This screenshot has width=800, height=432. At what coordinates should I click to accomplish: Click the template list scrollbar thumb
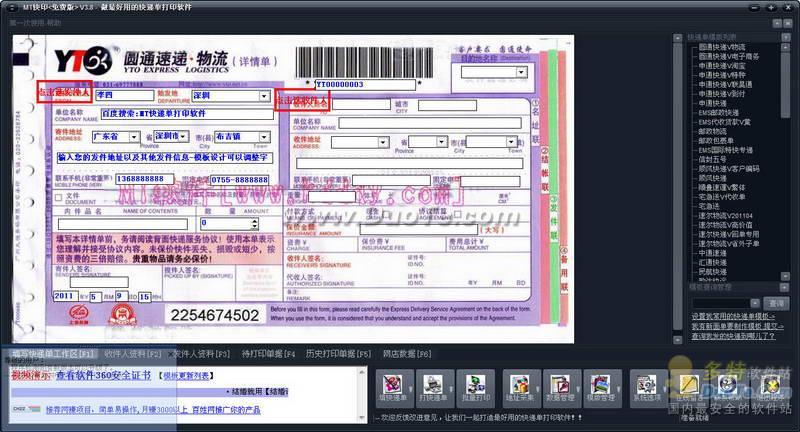[786, 84]
